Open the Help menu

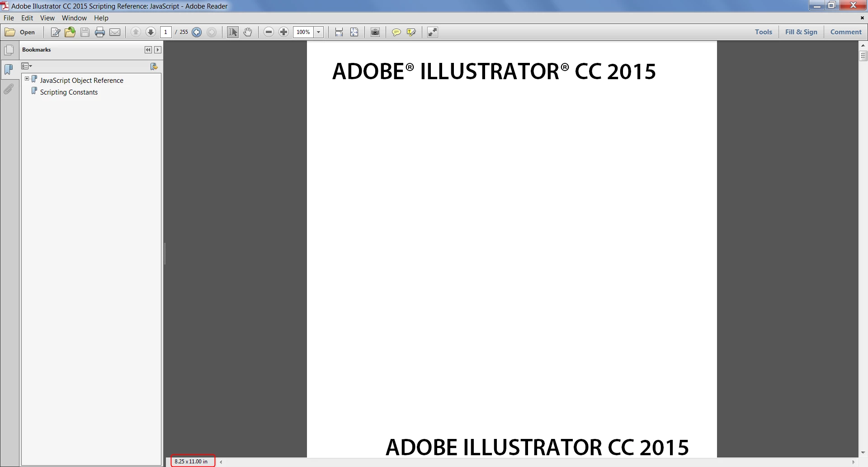[x=101, y=18]
